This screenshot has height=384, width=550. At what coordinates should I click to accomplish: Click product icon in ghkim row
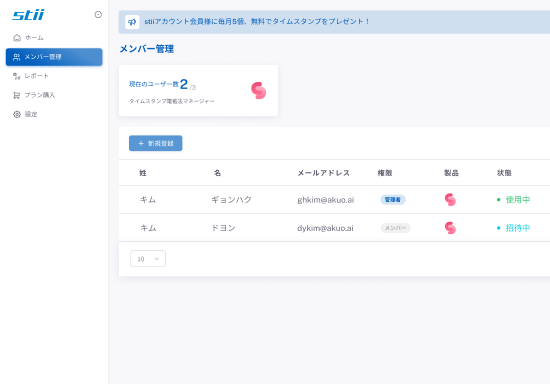pos(450,200)
